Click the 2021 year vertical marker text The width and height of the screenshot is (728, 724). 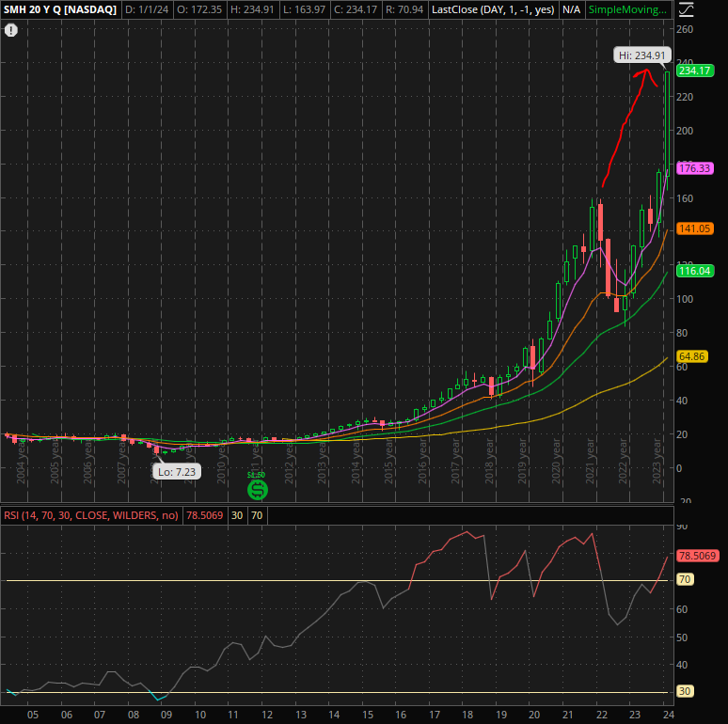tap(590, 461)
